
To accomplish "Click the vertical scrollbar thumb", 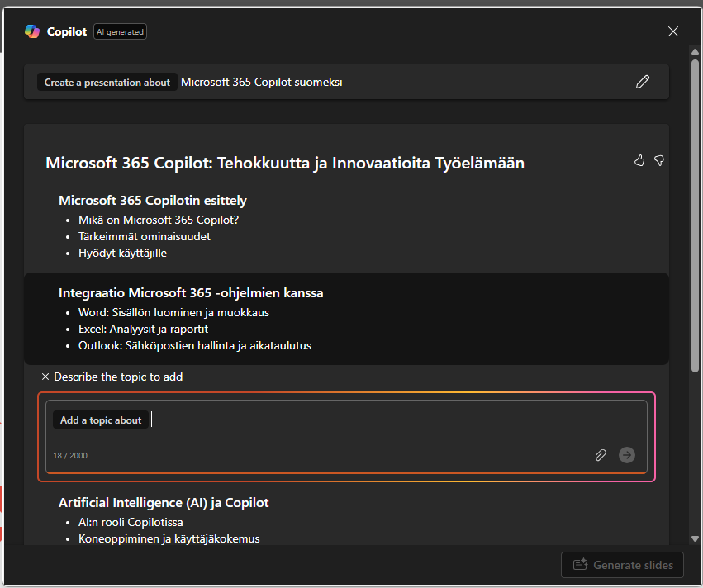I will [x=695, y=215].
